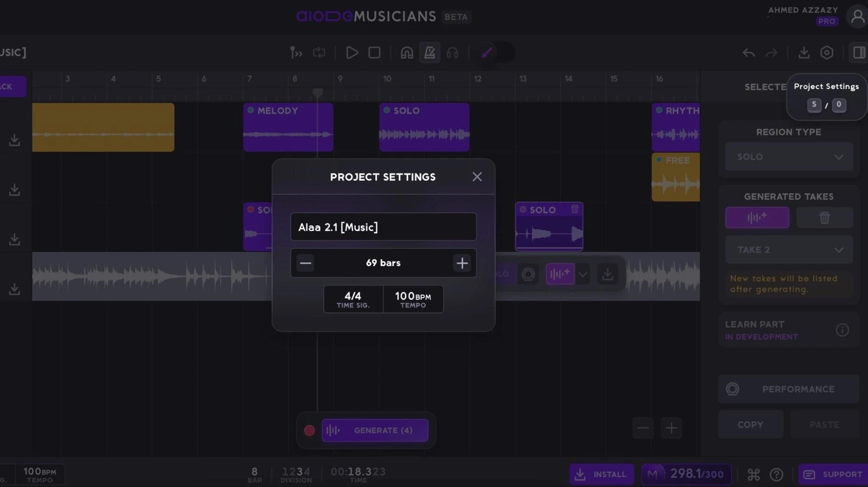Open the keyboard shortcuts command icon
The height and width of the screenshot is (487, 868).
[x=754, y=474]
